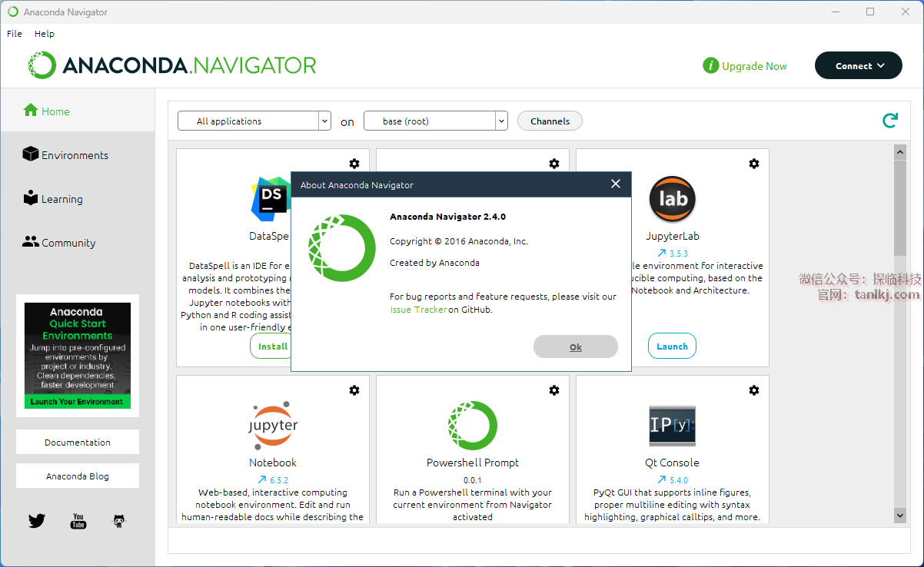This screenshot has height=567, width=924.
Task: Click the Quick Start Environments banner
Action: 78,355
